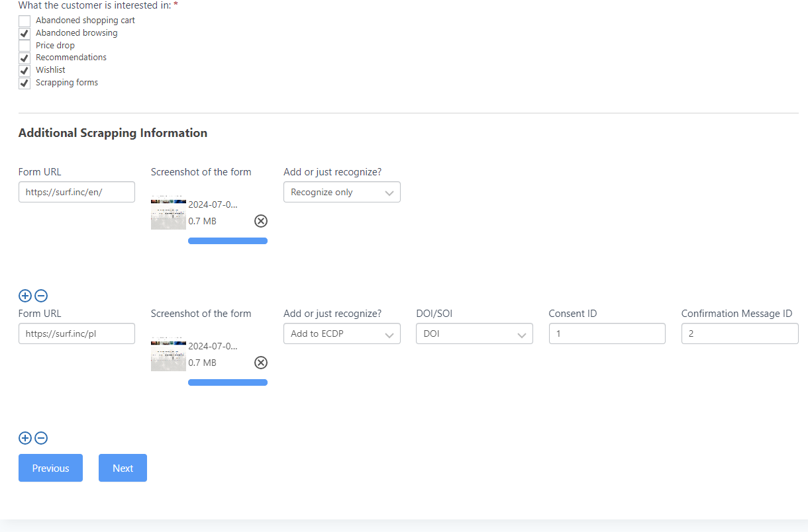Remove the second form's uploaded screenshot
This screenshot has height=532, width=808.
(261, 363)
